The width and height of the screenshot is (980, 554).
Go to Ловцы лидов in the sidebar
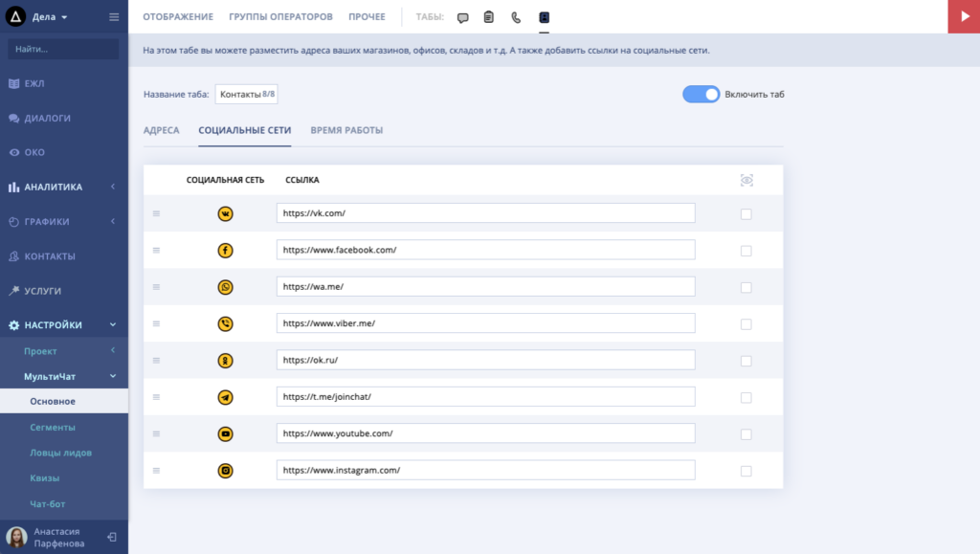point(60,453)
